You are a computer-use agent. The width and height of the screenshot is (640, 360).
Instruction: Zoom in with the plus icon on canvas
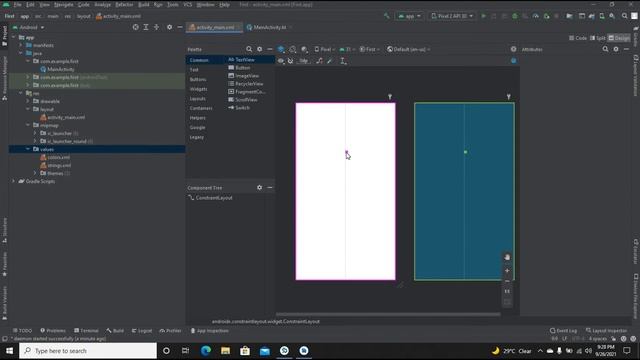coord(507,271)
